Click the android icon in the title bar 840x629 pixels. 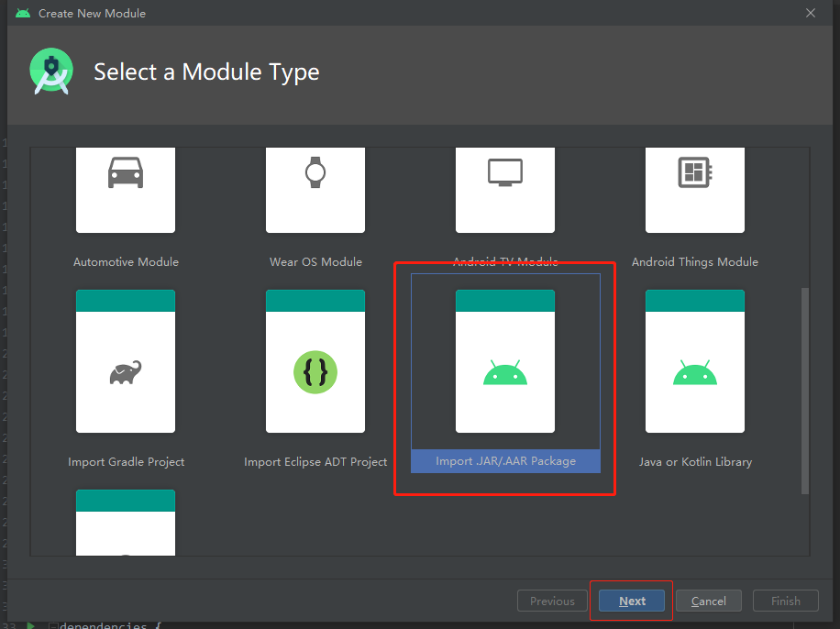(x=23, y=13)
